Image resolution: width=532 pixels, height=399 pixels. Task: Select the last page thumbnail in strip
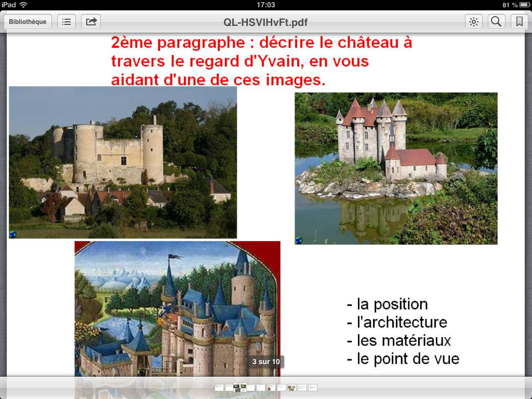[x=312, y=388]
